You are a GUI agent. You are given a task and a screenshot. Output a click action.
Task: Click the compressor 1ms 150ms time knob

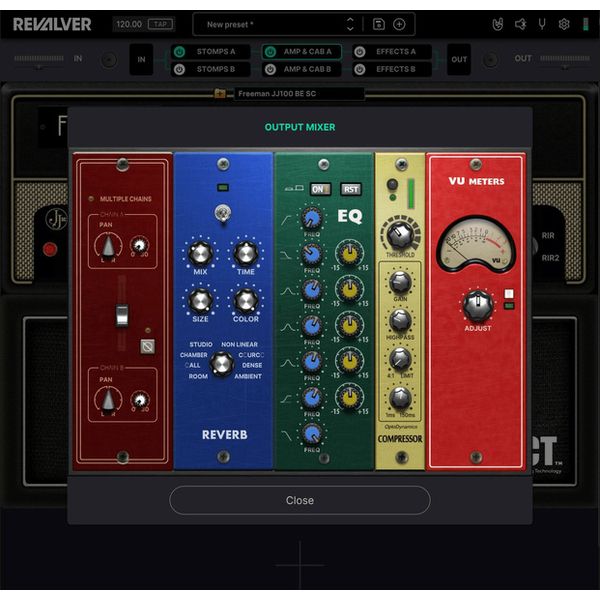[400, 398]
